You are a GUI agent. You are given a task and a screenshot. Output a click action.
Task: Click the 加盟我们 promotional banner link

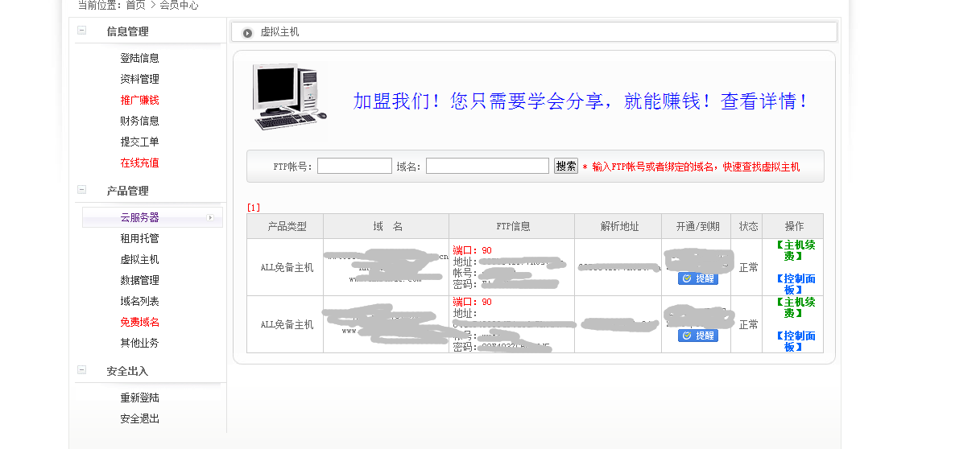(x=580, y=101)
